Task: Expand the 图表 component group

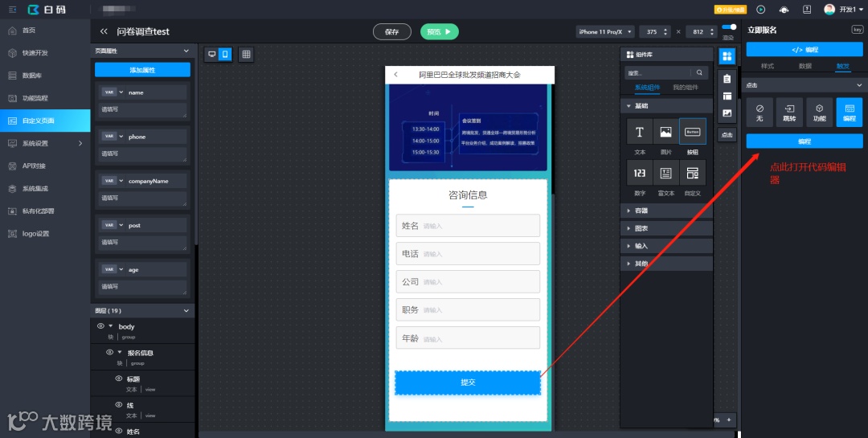Action: point(666,229)
